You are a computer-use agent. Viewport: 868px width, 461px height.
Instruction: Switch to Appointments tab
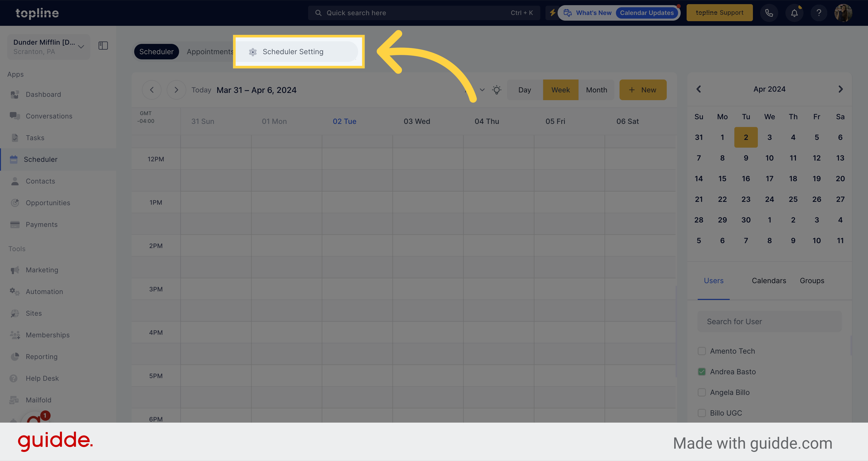coord(210,51)
